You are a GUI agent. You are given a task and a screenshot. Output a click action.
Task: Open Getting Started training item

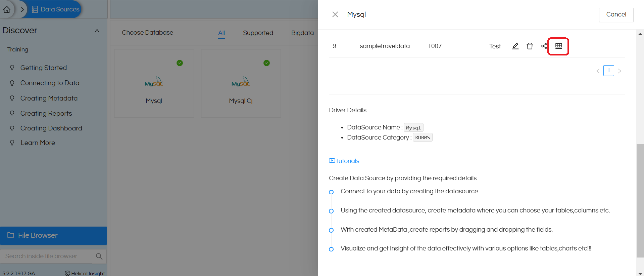43,68
